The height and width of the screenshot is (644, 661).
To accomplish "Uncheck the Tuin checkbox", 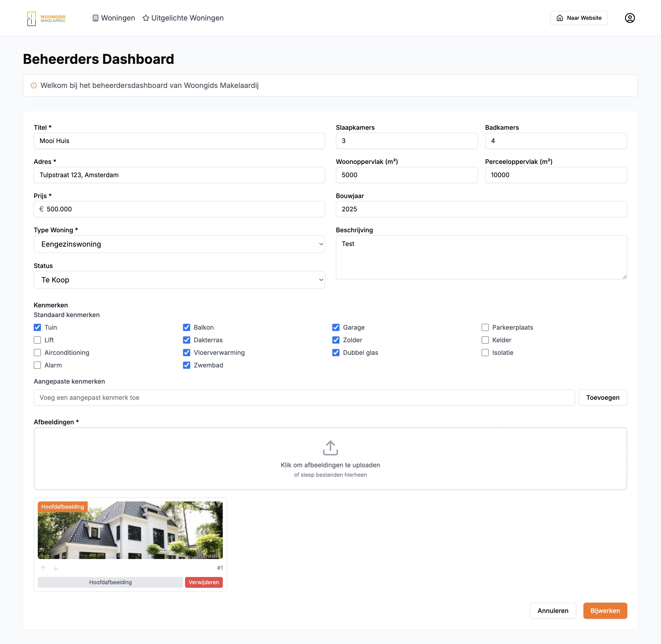I will point(37,327).
